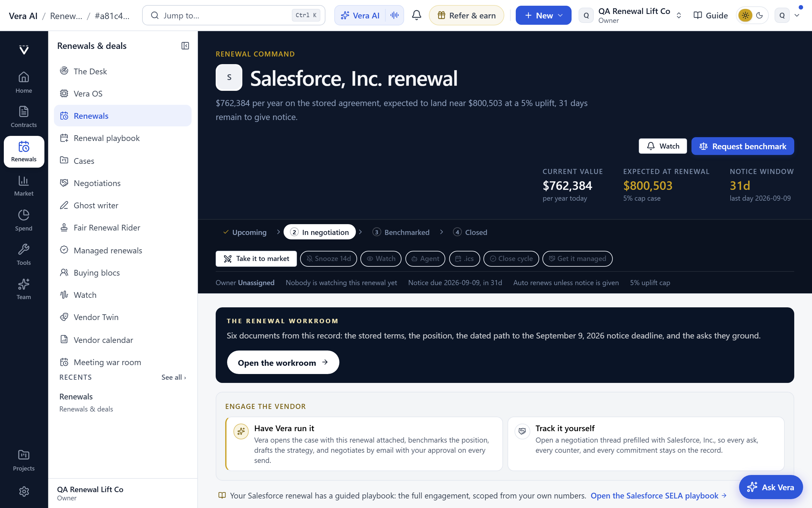The height and width of the screenshot is (508, 812).
Task: Click the Vera logo icon
Action: 24,50
